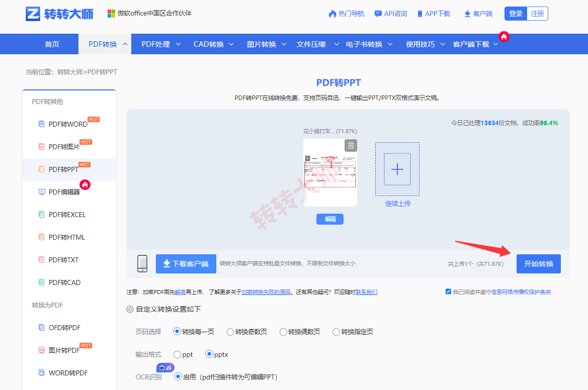Expand the 图片转换 dropdown arrow
Viewport: 588px width, 390px height.
click(x=284, y=44)
